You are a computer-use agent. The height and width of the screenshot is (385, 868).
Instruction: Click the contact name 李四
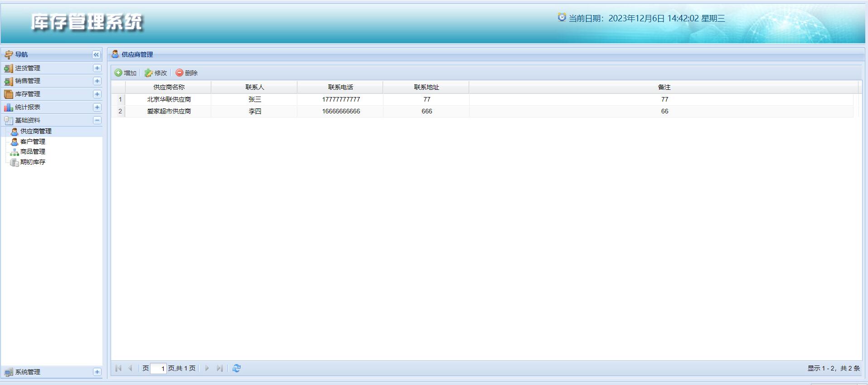255,111
